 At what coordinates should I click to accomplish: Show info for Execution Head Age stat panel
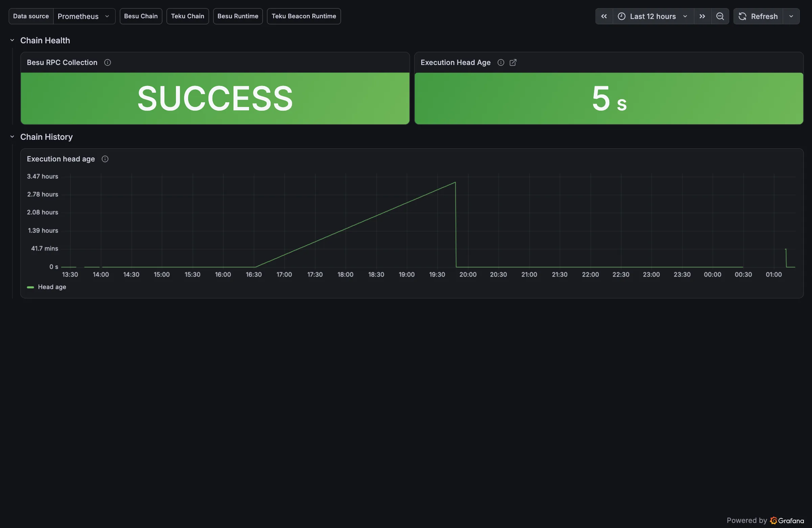click(500, 63)
